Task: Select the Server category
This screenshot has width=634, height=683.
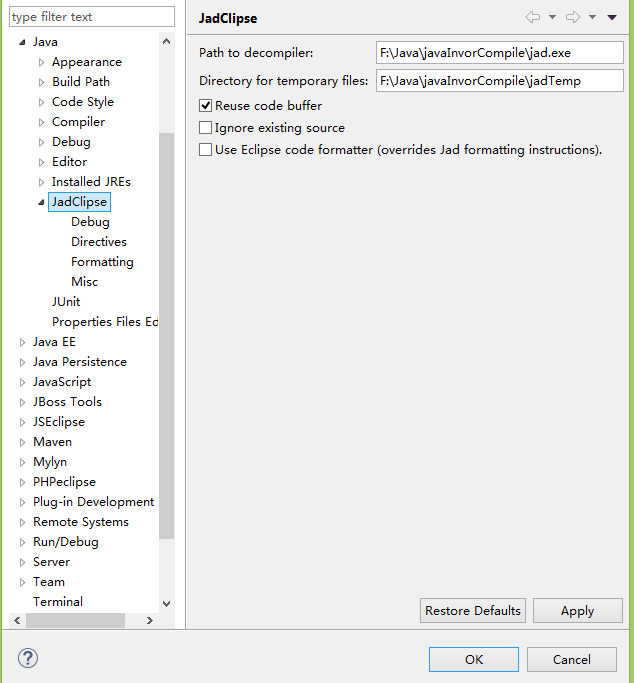Action: [x=51, y=562]
